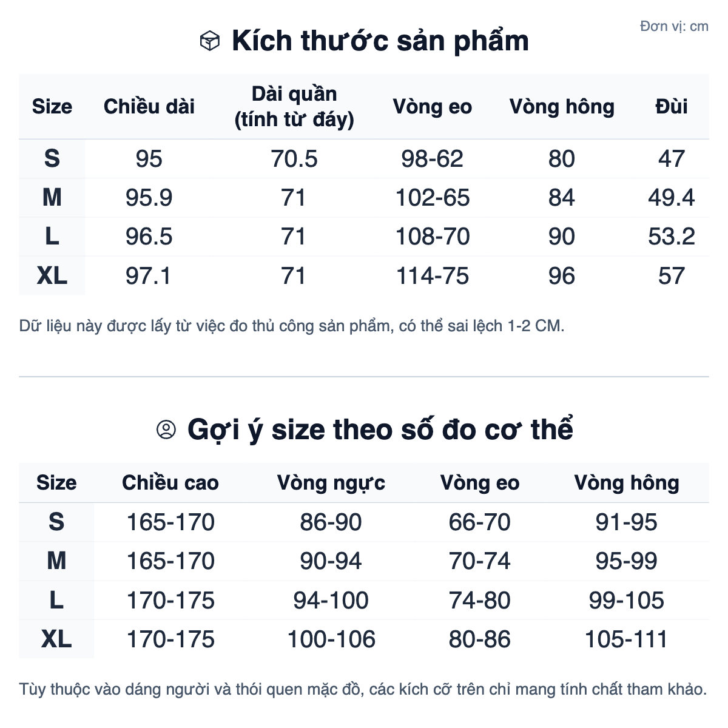Image resolution: width=728 pixels, height=728 pixels.
Task: Click the Chiều dài column header
Action: point(149,107)
